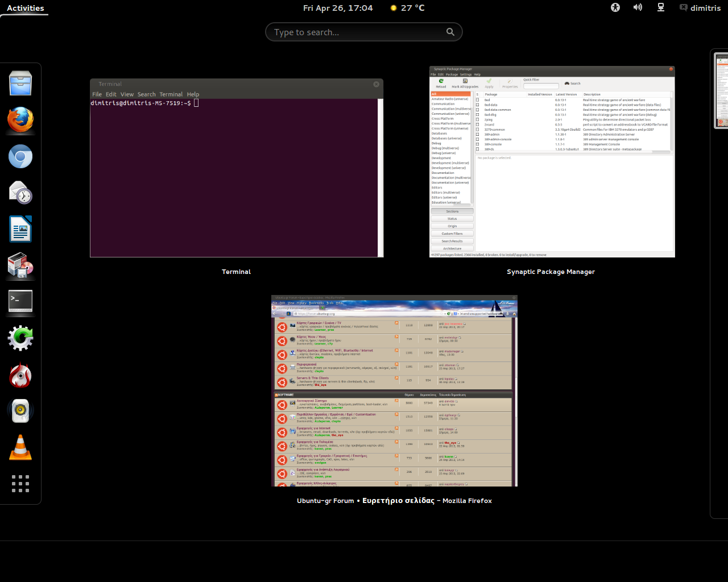This screenshot has width=728, height=582.
Task: Click the Ubuntu-gr Forum Mozilla Firefox caption
Action: coord(394,501)
